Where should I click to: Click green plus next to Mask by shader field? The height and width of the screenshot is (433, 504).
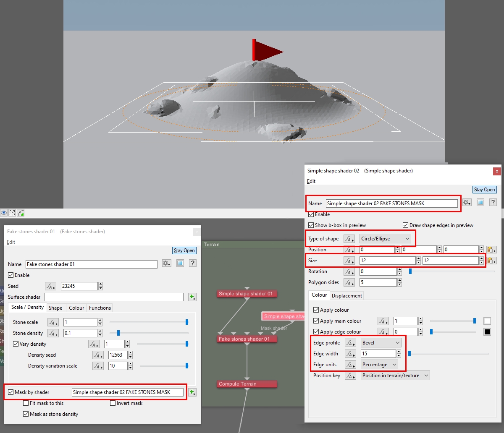(192, 392)
